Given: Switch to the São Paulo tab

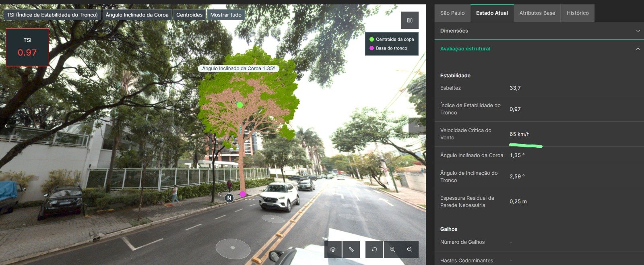Looking at the screenshot, I should click(x=452, y=13).
